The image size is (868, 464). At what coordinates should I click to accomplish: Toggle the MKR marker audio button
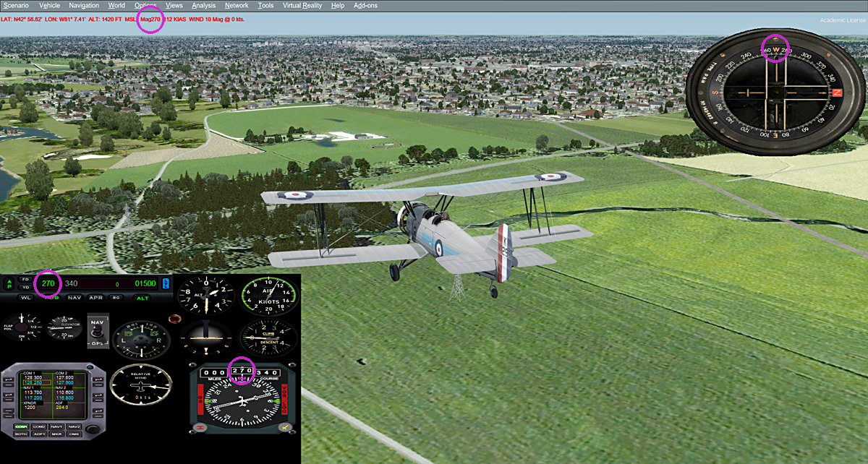56,434
